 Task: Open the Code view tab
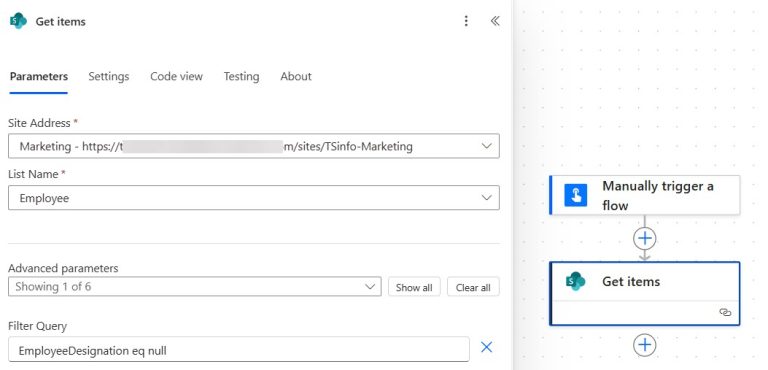coord(176,76)
